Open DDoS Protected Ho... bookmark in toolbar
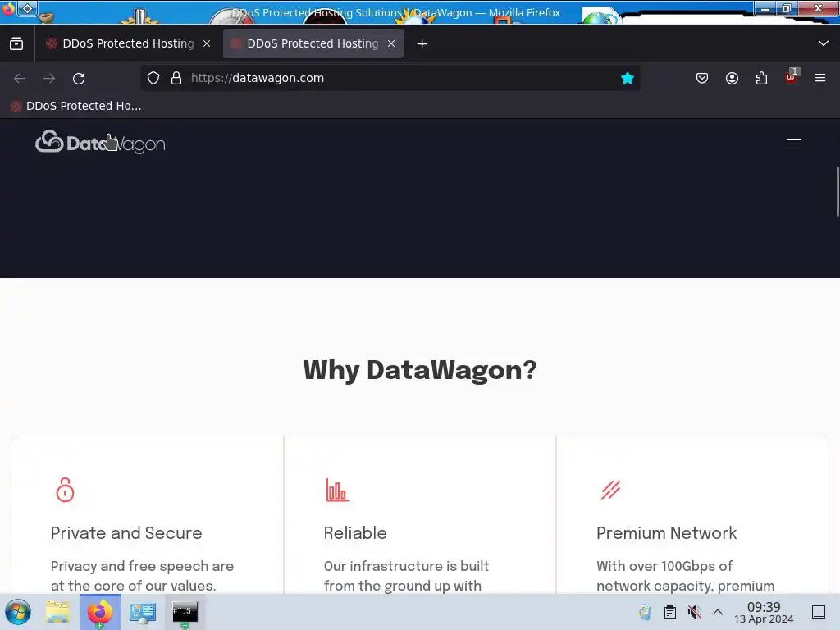 (76, 106)
